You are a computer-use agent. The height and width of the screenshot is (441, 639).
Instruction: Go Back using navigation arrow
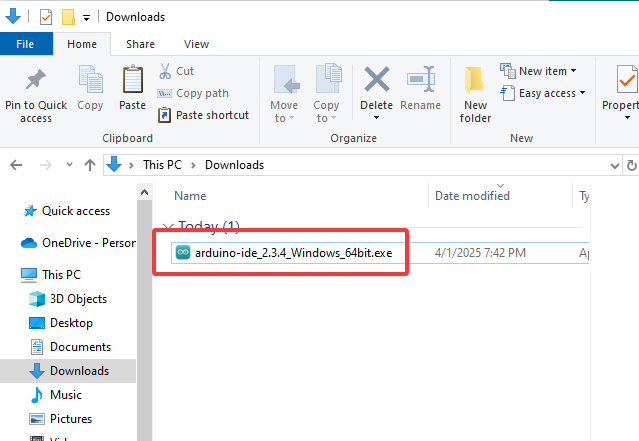coord(16,165)
